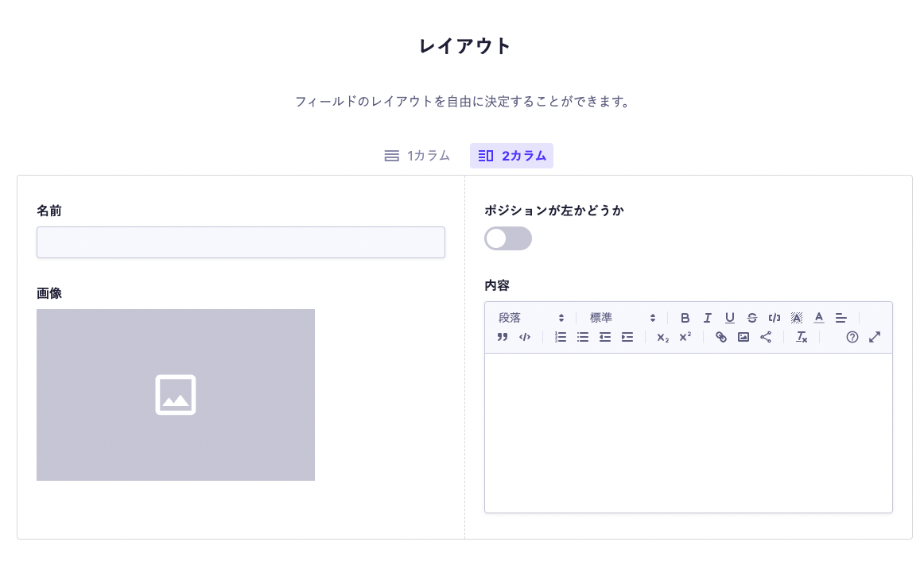Click the underline formatting icon
Viewport: 924px width, 565px height.
[729, 318]
